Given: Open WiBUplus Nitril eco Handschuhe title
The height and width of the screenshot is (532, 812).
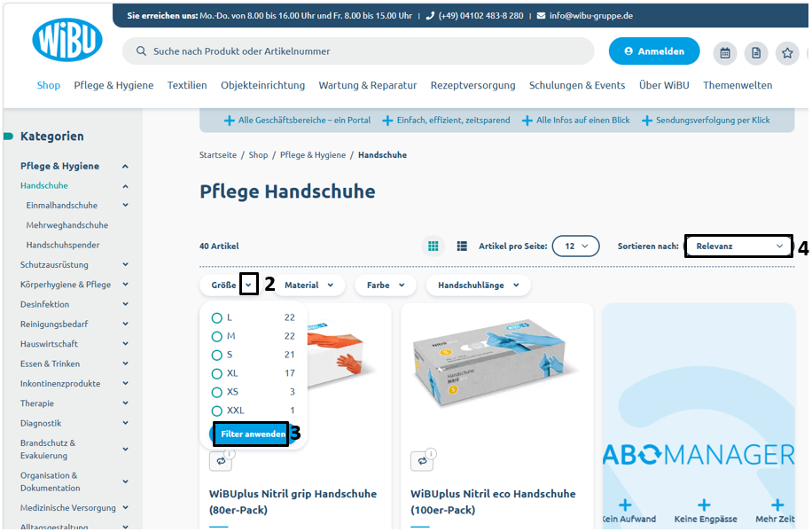Looking at the screenshot, I should (x=493, y=502).
